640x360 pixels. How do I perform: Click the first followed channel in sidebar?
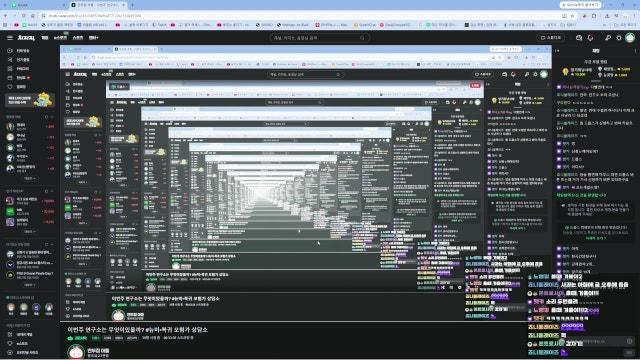(x=30, y=127)
